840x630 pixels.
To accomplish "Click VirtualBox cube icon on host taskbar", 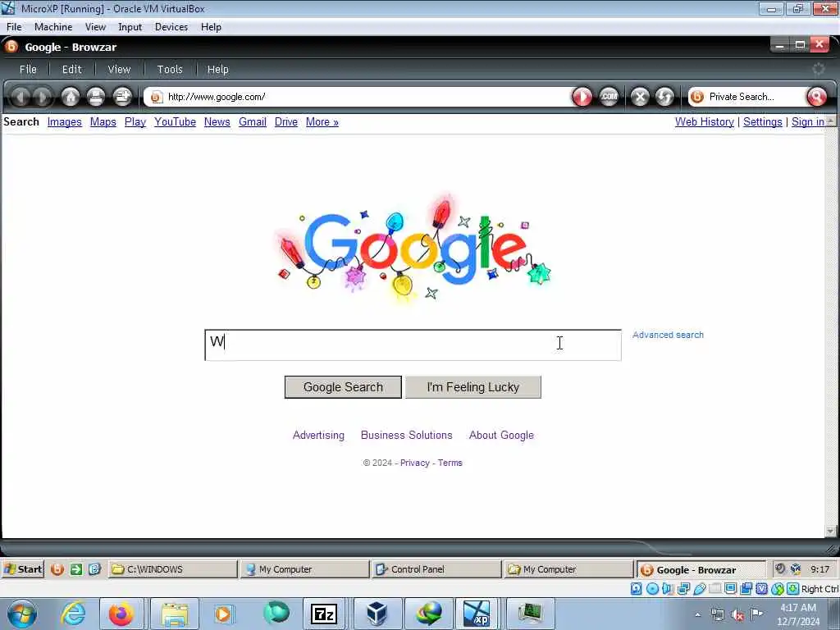I will click(377, 614).
